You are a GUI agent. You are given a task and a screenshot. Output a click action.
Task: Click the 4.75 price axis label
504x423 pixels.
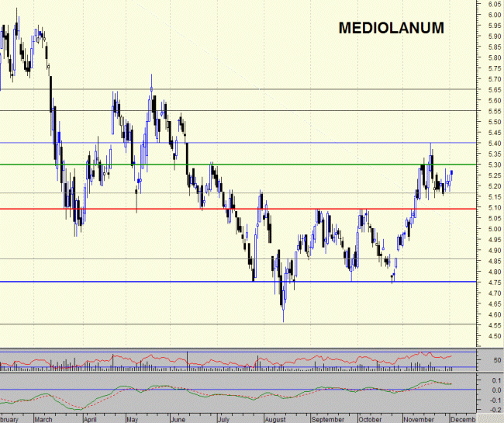[495, 283]
